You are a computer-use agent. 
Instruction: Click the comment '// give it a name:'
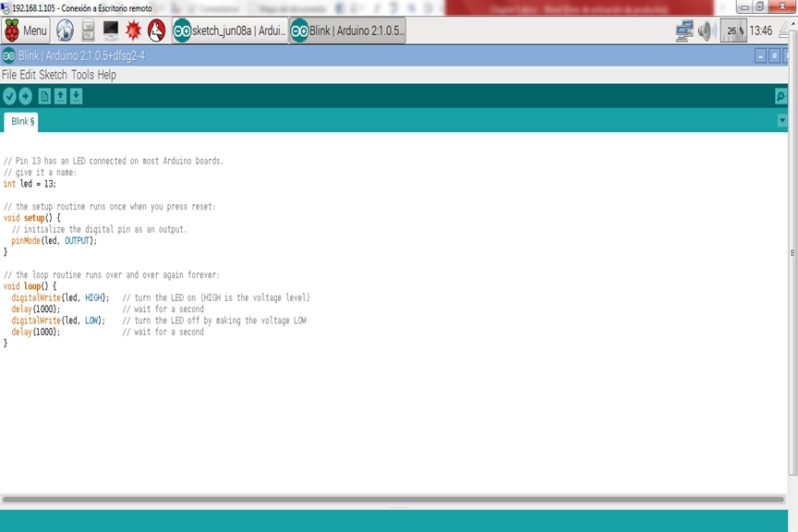point(40,172)
